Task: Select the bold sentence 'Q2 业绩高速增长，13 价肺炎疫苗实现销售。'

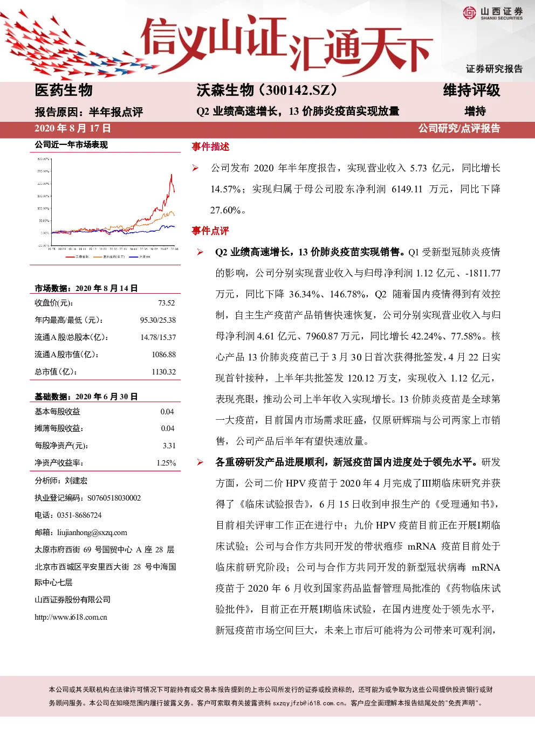Action: (x=311, y=252)
